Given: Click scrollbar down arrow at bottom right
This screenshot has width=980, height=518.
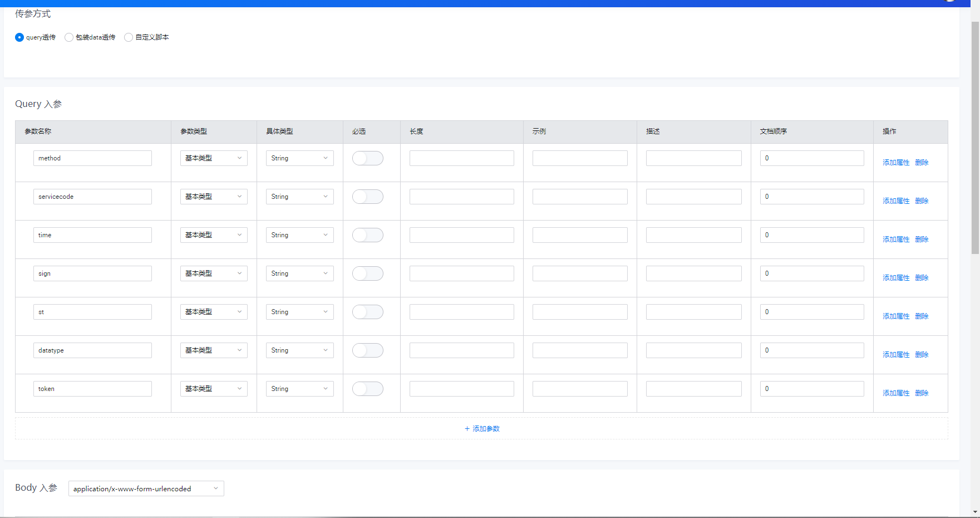Looking at the screenshot, I should coord(975,511).
